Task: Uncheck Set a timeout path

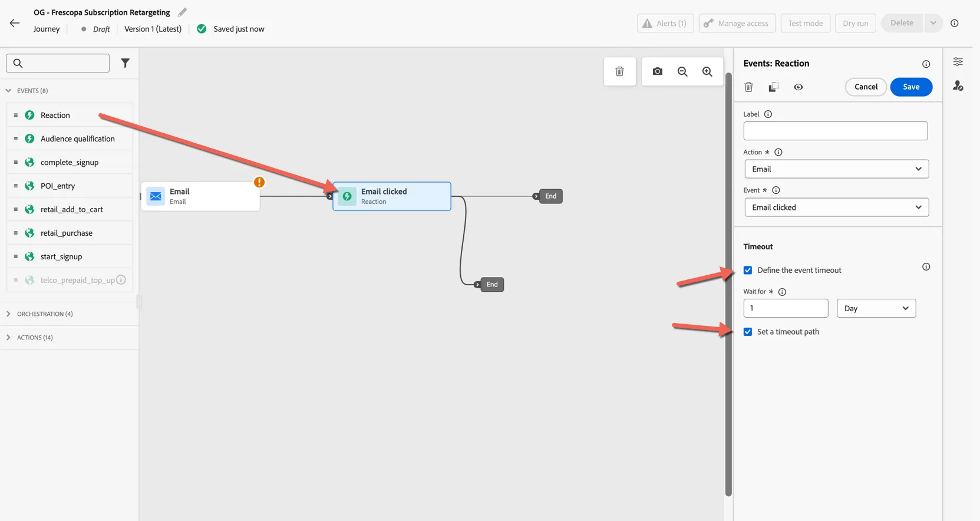Action: click(748, 332)
